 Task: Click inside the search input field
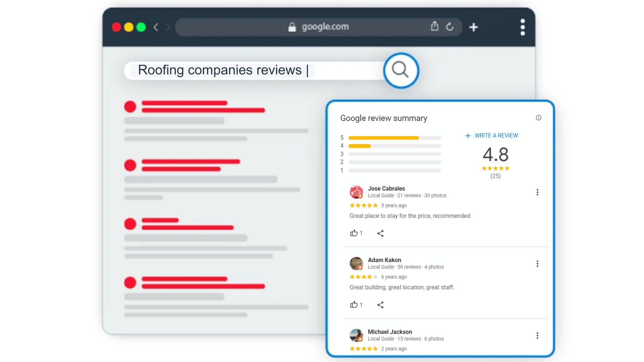pos(235,70)
